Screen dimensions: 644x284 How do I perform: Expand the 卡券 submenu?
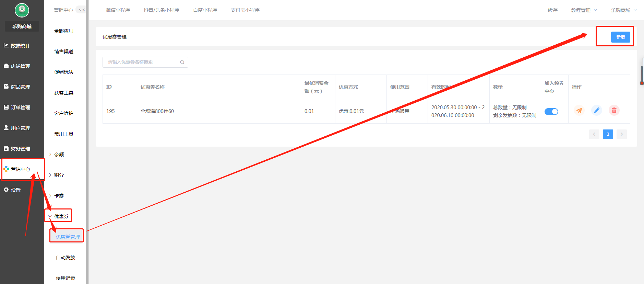pos(57,196)
